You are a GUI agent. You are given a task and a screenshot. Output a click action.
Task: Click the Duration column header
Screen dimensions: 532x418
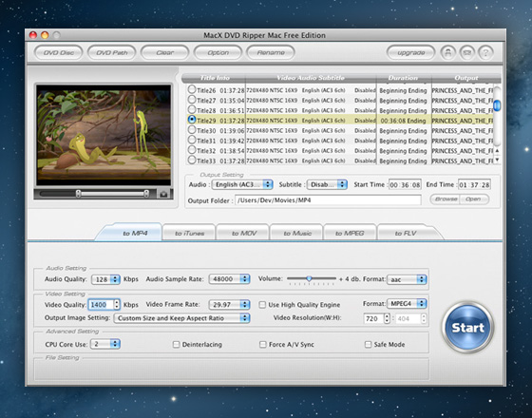[404, 78]
